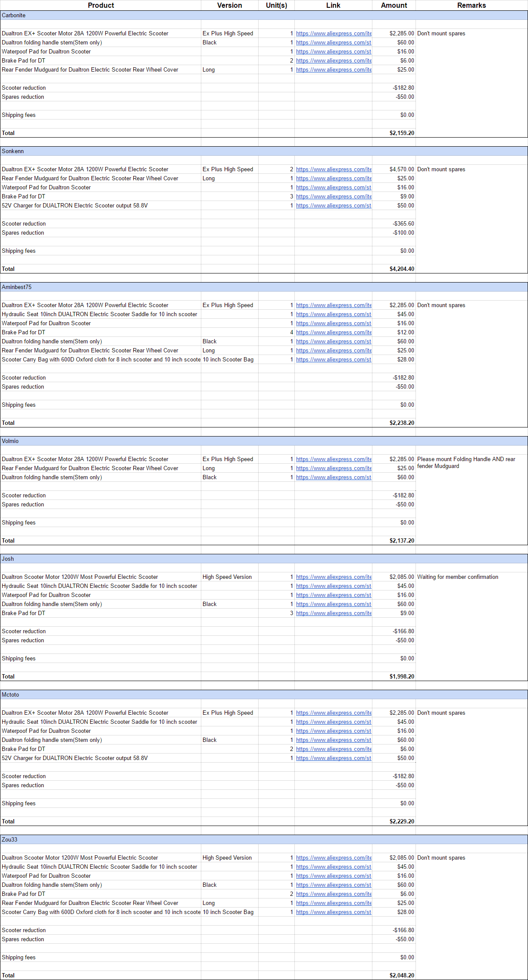Select the Version column header

point(230,5)
